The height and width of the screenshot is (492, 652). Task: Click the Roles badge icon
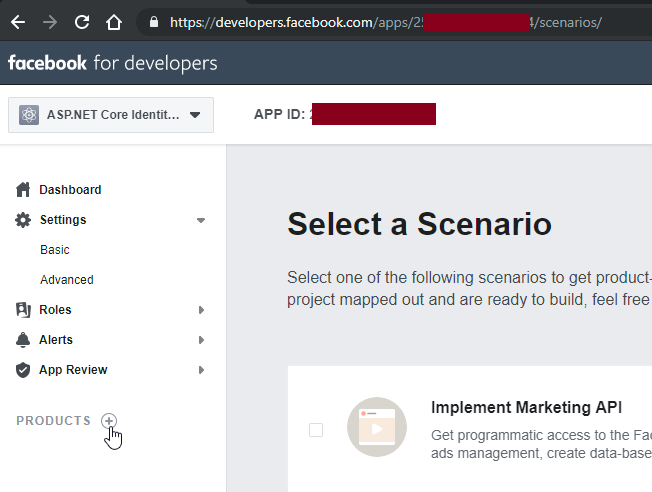point(23,310)
